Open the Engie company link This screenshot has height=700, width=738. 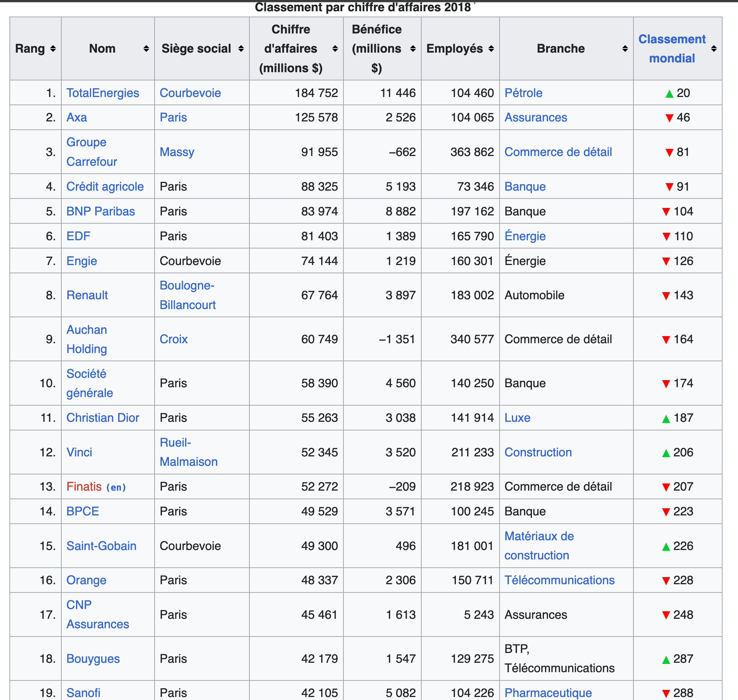pos(82,261)
